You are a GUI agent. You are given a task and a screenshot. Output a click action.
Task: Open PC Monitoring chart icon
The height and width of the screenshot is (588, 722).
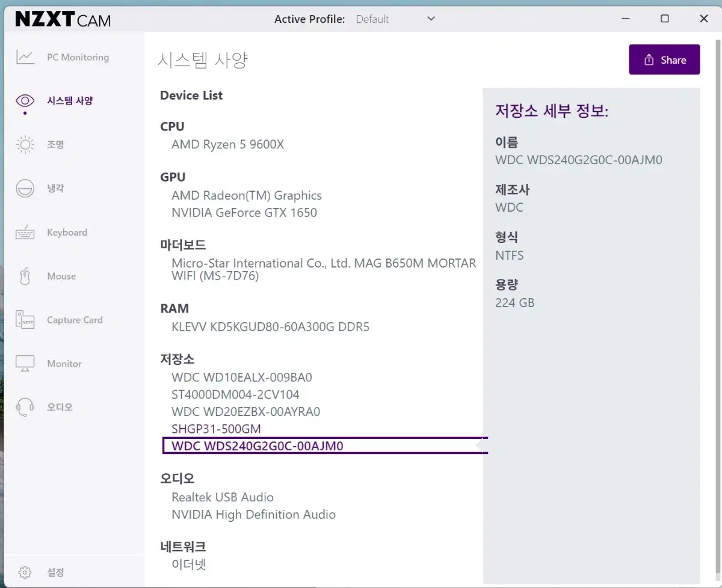tap(25, 57)
